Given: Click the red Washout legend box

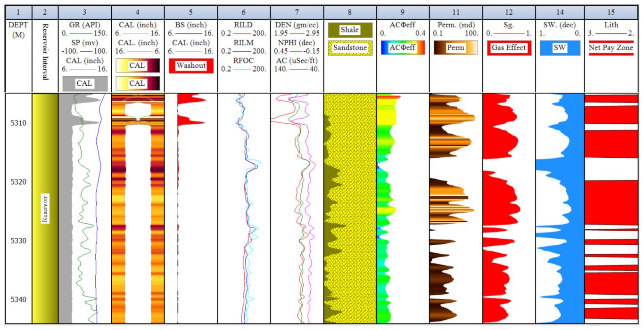Looking at the screenshot, I should pyautogui.click(x=191, y=66).
